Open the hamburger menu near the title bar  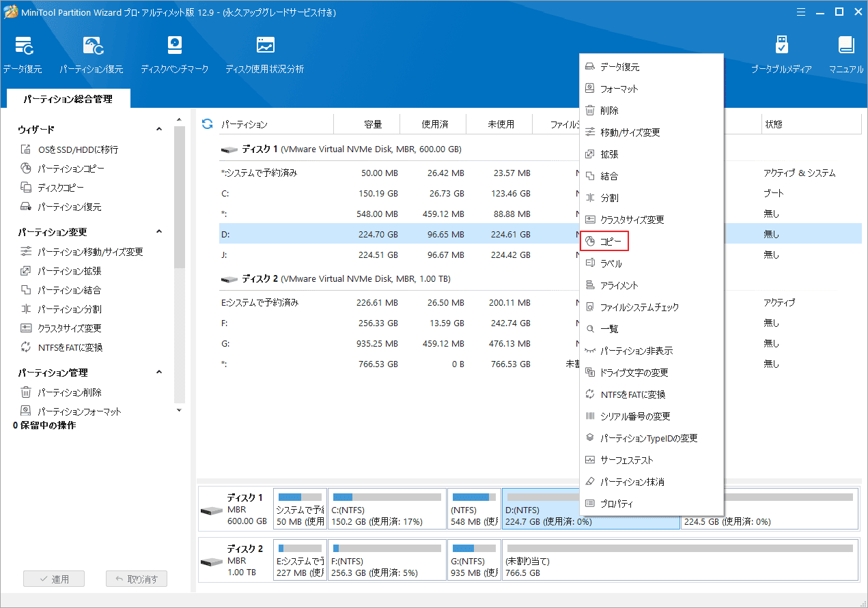click(800, 12)
